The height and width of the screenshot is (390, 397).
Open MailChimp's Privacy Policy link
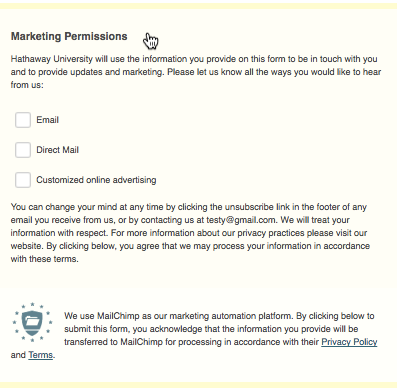(349, 342)
